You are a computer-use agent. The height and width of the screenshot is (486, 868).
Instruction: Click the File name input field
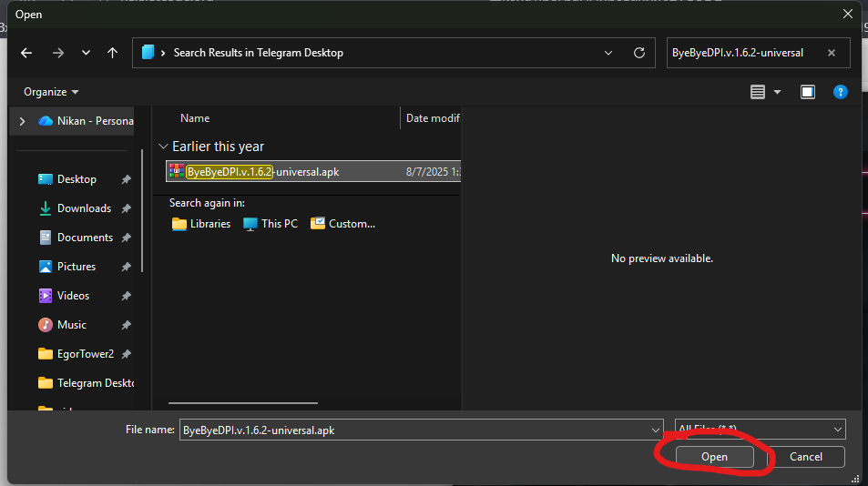click(x=414, y=430)
